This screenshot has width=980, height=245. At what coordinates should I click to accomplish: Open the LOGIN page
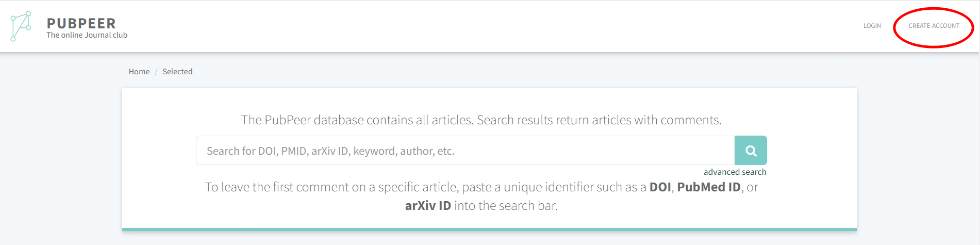(872, 26)
